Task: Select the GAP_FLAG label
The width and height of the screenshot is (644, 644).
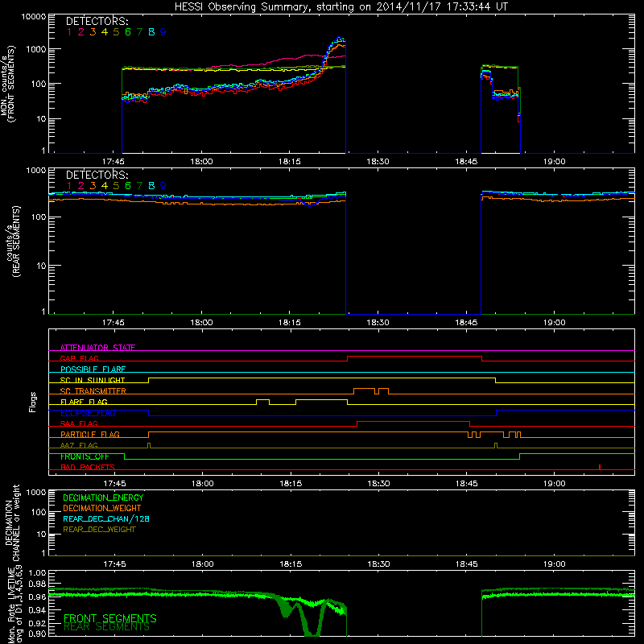Action: [79, 358]
